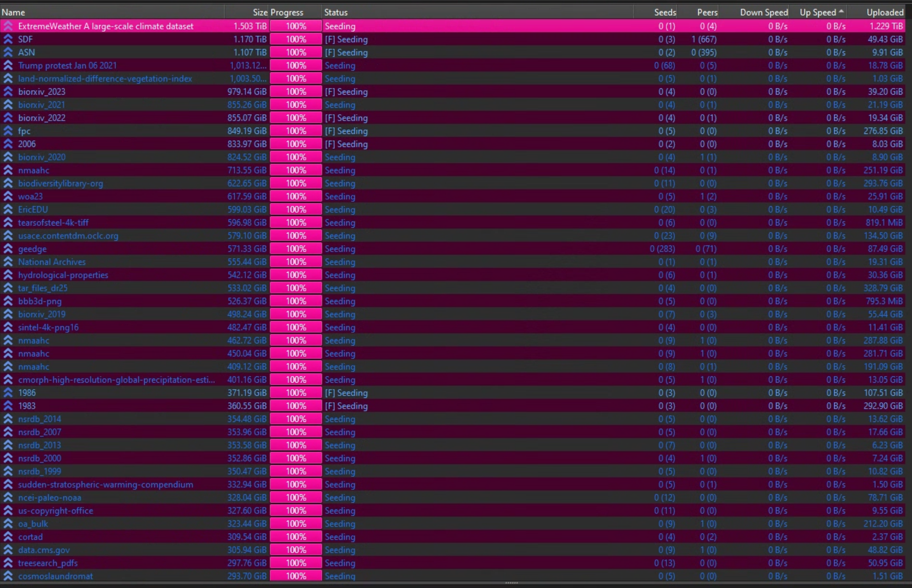This screenshot has width=912, height=588.
Task: Sort torrents by Name column header
Action: pyautogui.click(x=13, y=13)
